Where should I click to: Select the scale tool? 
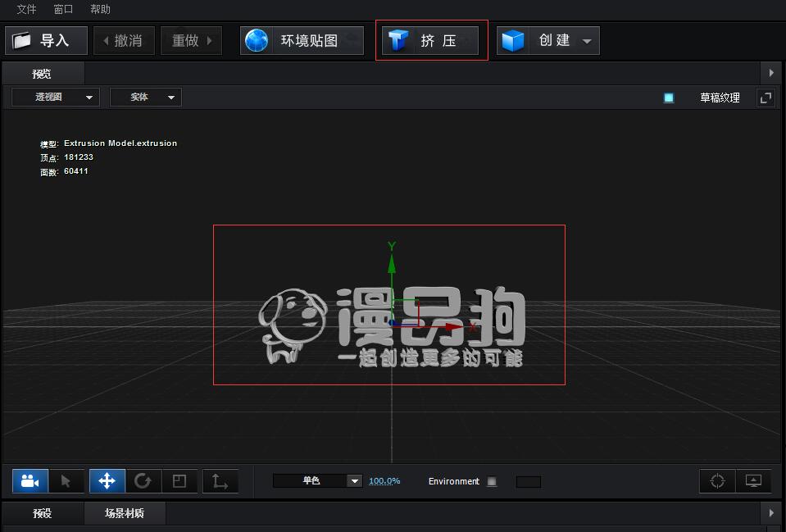(179, 481)
